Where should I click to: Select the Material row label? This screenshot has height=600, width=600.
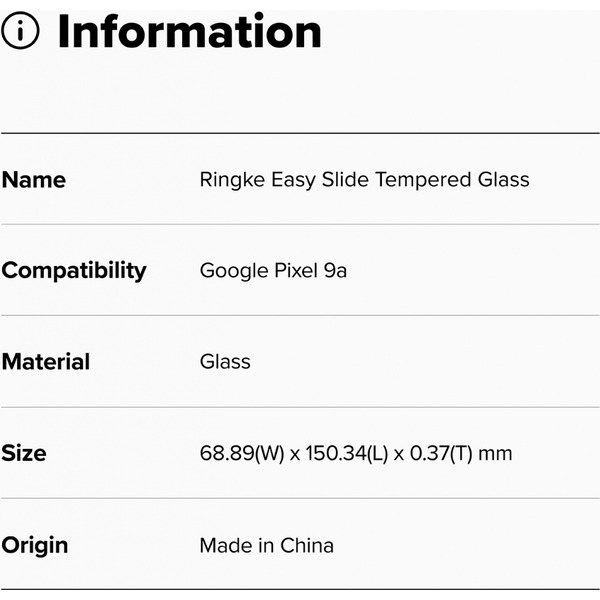(x=46, y=362)
